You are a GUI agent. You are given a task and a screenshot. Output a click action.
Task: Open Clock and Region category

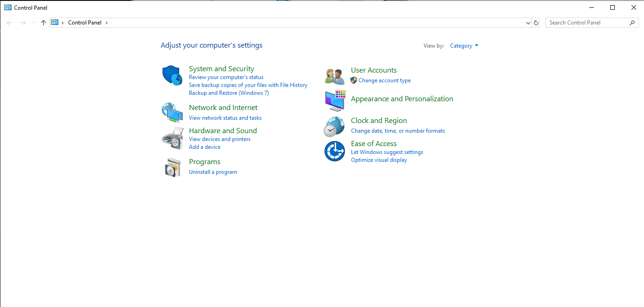click(379, 121)
